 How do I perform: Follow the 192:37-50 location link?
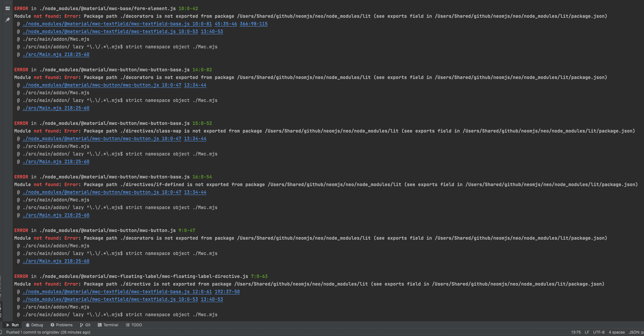coord(227,291)
